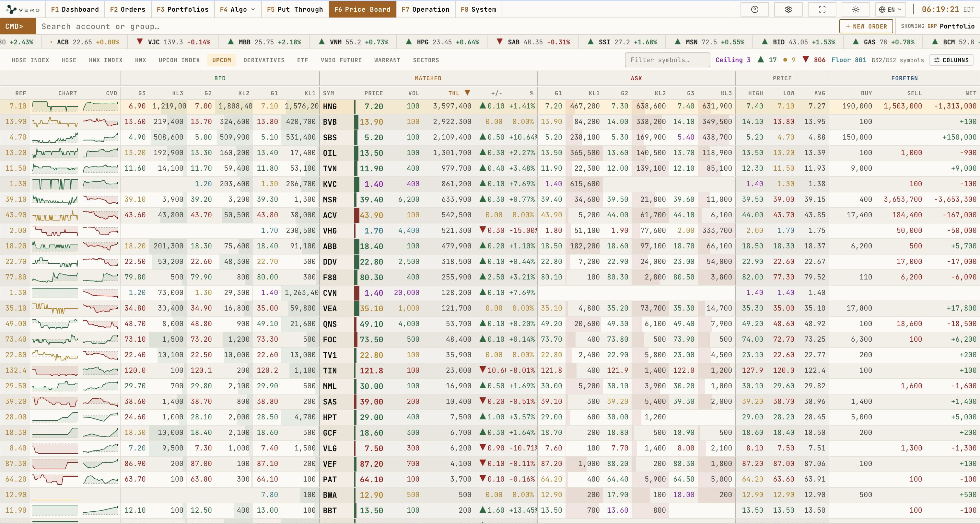
Task: Filter by up-arrow 17 gainers count
Action: pyautogui.click(x=767, y=60)
